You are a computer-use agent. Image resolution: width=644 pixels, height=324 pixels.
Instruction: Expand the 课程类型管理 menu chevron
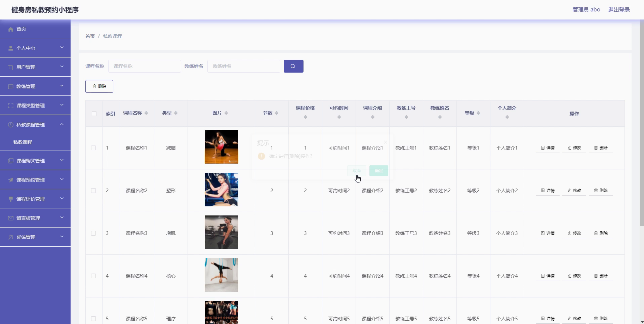coord(62,105)
